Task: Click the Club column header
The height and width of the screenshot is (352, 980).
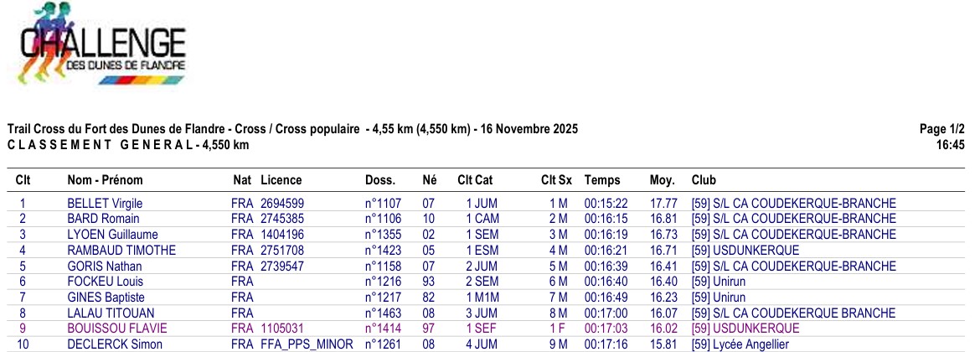Action: click(704, 180)
